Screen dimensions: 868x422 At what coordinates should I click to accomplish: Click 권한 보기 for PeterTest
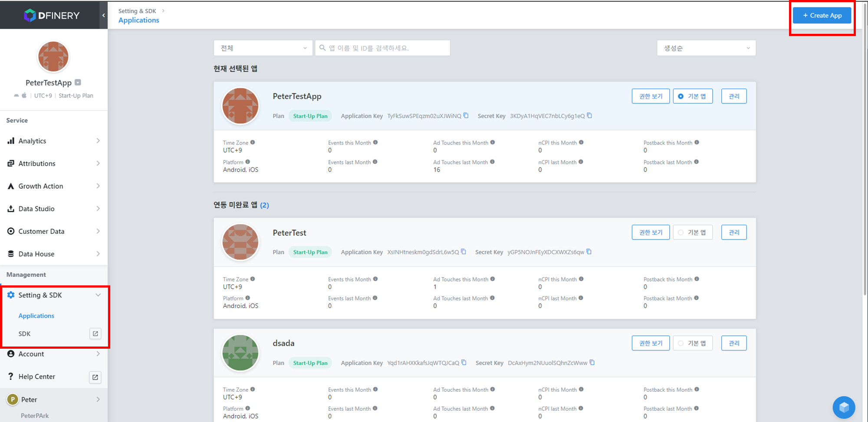tap(651, 232)
